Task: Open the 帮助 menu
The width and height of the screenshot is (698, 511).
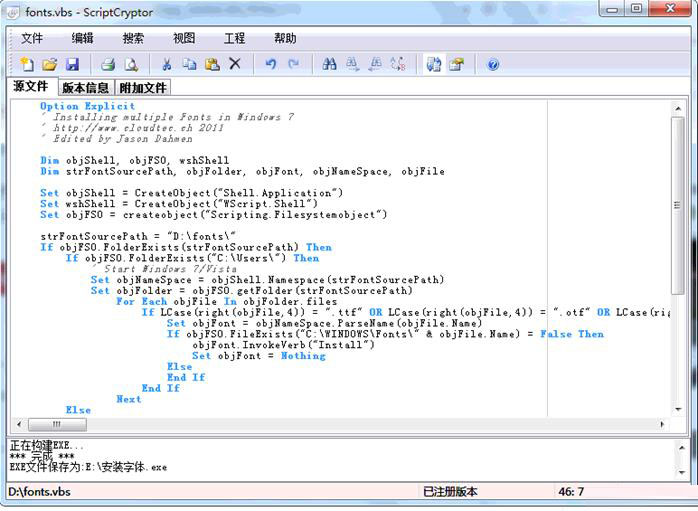Action: click(x=285, y=38)
